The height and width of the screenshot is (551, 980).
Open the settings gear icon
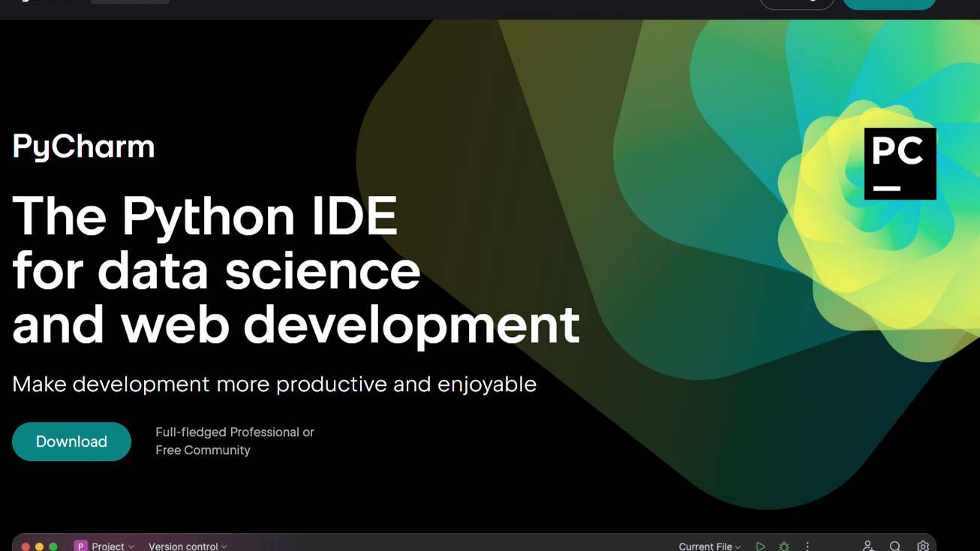(x=923, y=546)
